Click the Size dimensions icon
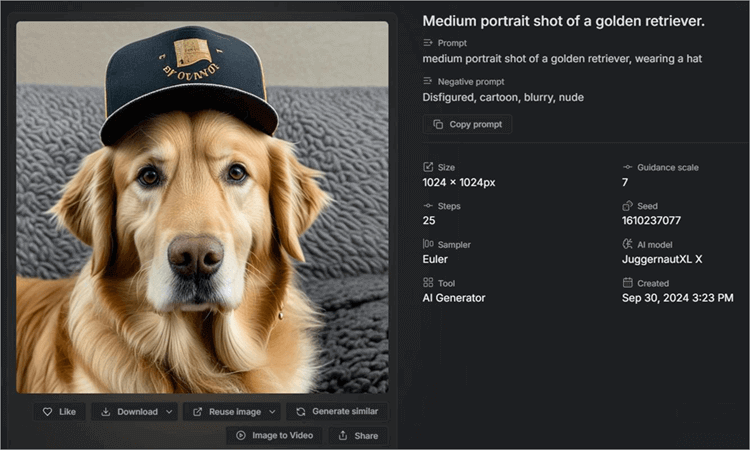 click(x=428, y=167)
